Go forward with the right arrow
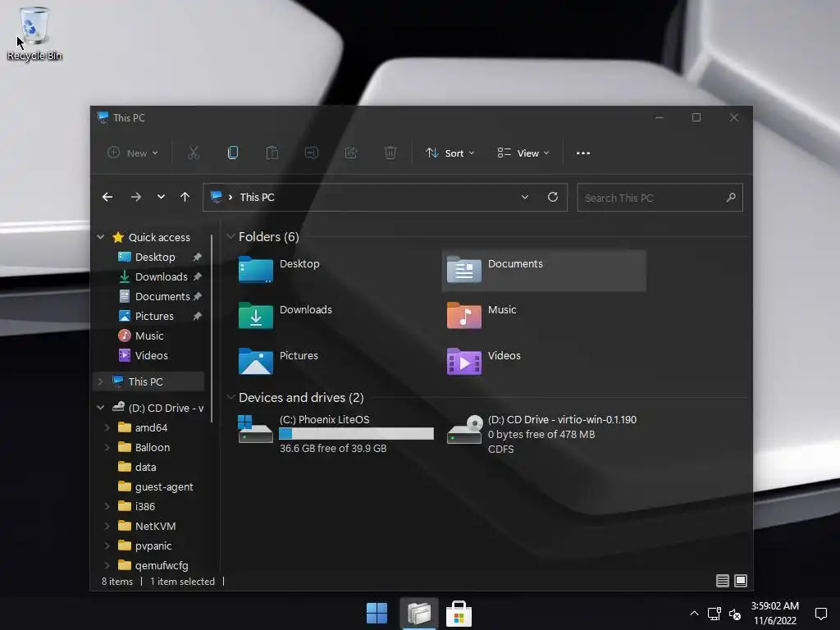Screen dimensions: 840x630 (136, 197)
